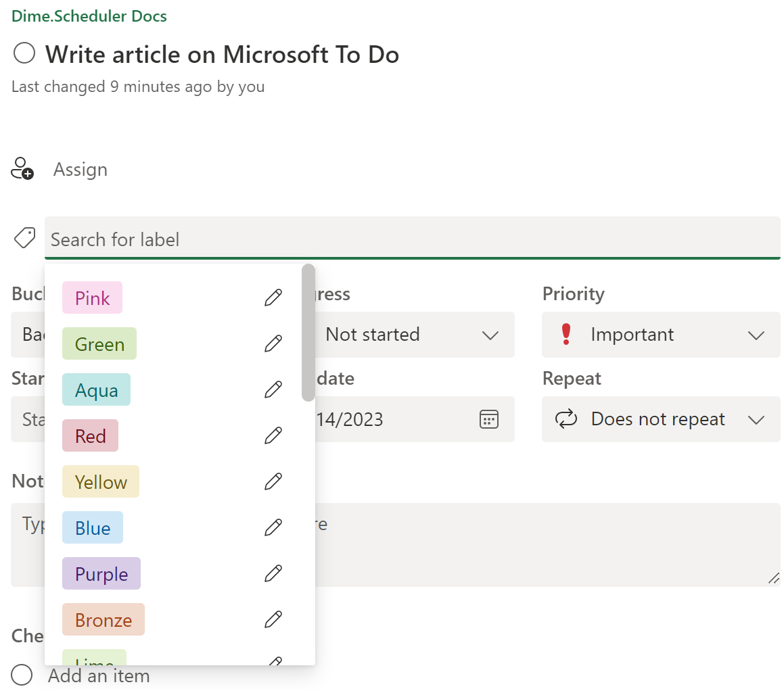Click the Search for label input field
The width and height of the screenshot is (784, 691).
coord(411,239)
